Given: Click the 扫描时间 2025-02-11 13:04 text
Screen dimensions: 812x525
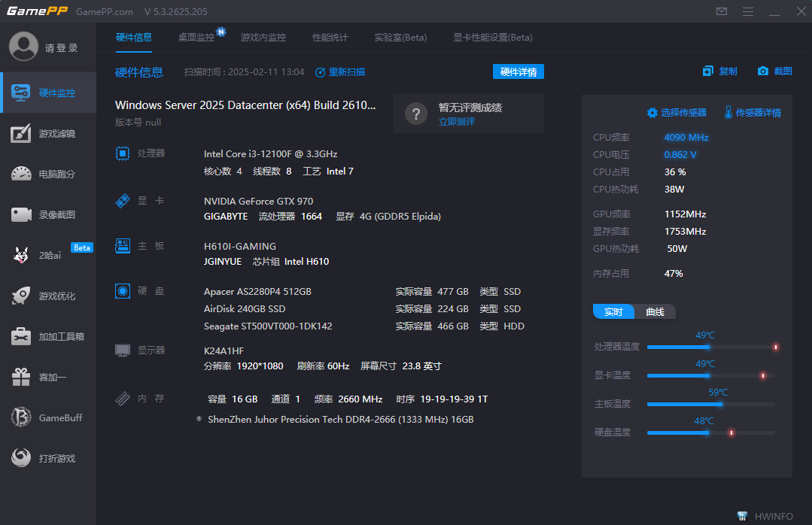Looking at the screenshot, I should [244, 72].
